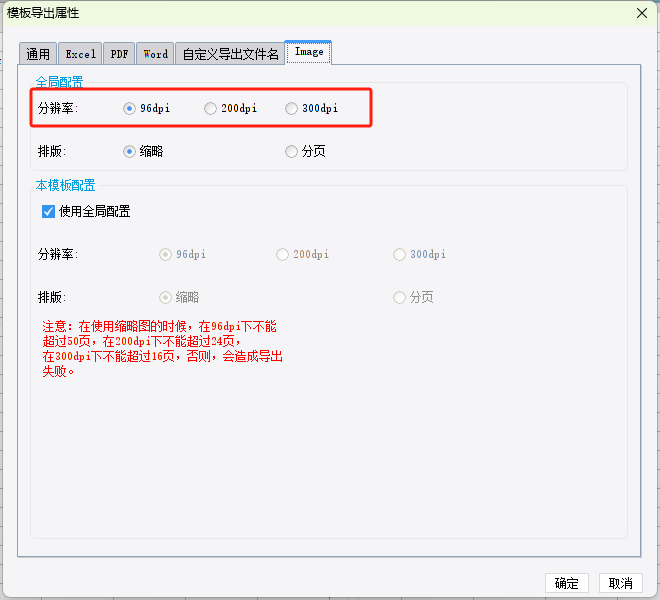Click the Image tab
660x600 pixels.
(308, 52)
